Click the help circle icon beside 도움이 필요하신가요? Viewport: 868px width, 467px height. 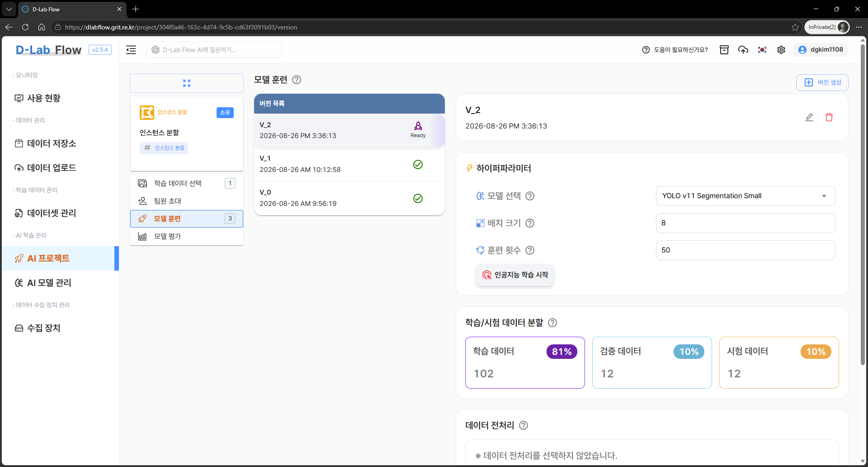[x=646, y=50]
